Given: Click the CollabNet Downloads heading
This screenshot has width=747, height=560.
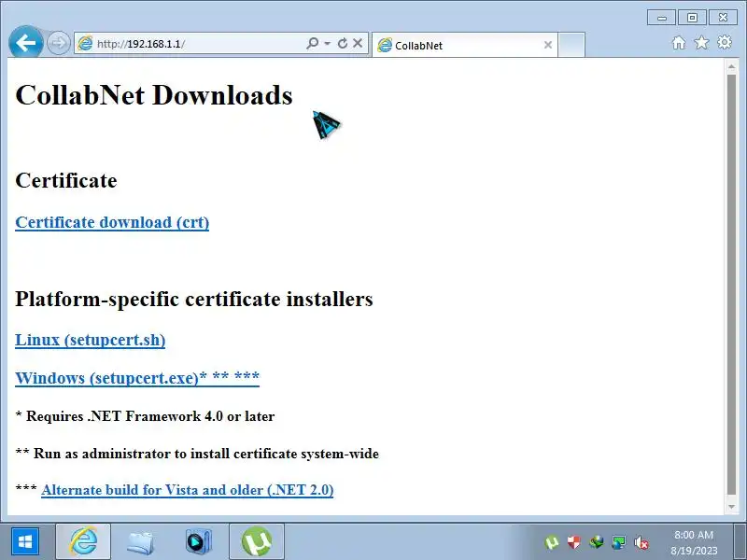Looking at the screenshot, I should pyautogui.click(x=154, y=95).
